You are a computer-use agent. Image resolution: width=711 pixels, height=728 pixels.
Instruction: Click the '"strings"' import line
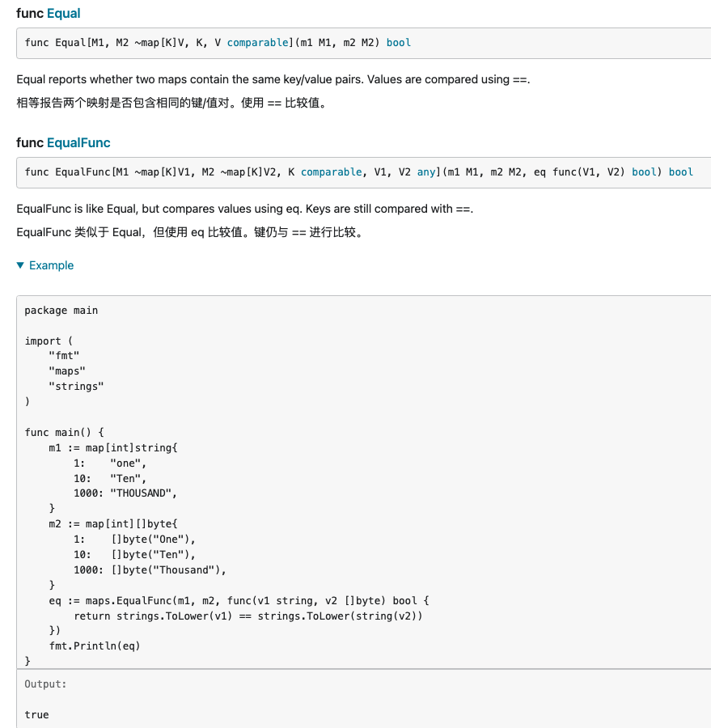[x=76, y=387]
